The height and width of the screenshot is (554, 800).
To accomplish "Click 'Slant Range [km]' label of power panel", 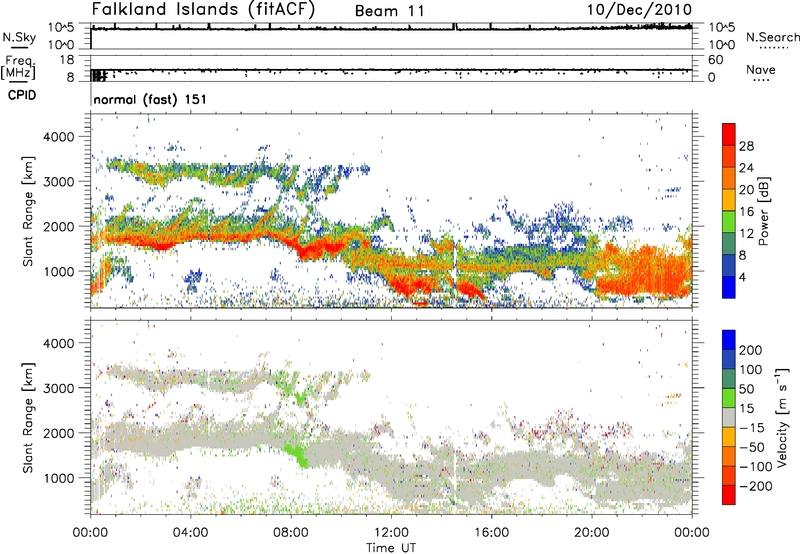I will pyautogui.click(x=28, y=211).
